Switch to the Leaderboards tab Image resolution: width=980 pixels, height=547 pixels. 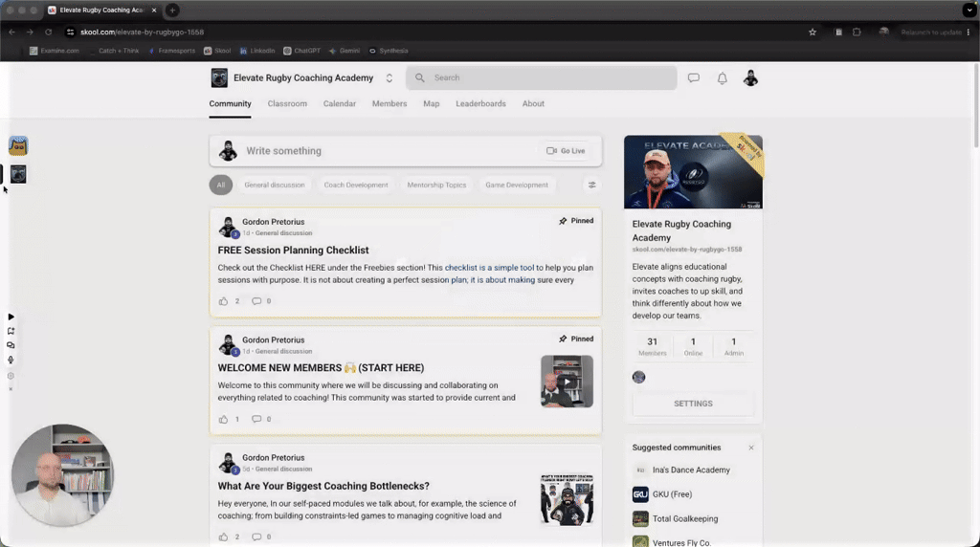(x=480, y=103)
